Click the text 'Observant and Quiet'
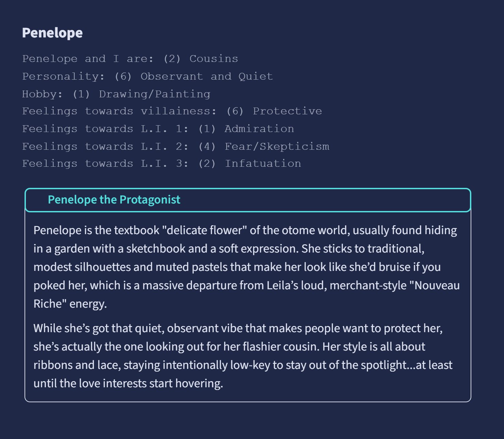504x439 pixels. [207, 77]
